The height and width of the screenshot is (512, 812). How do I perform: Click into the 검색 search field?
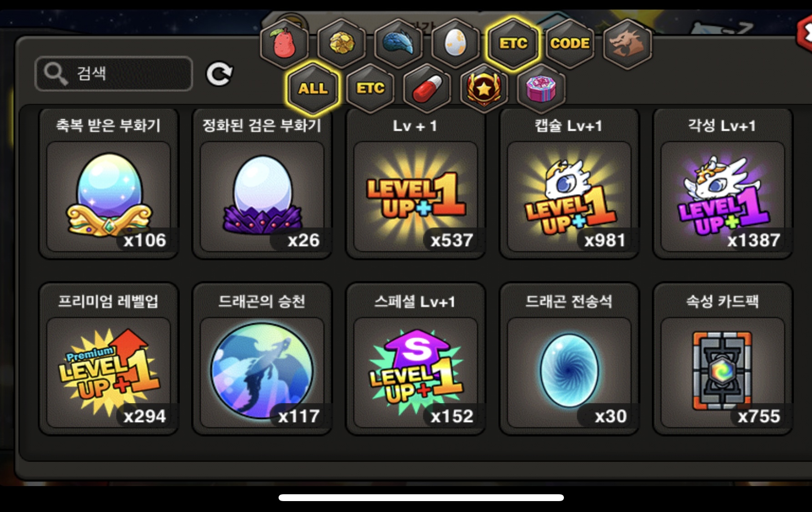coord(114,74)
